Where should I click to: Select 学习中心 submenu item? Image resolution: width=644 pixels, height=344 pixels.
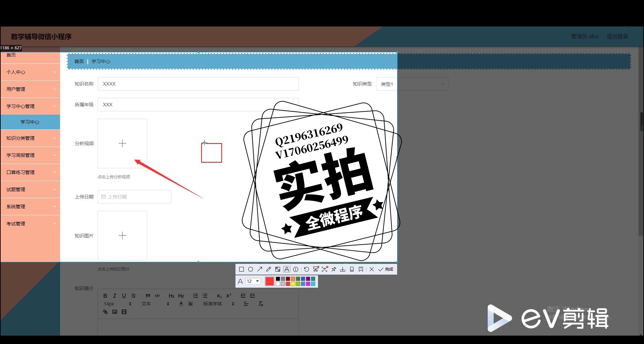[30, 122]
